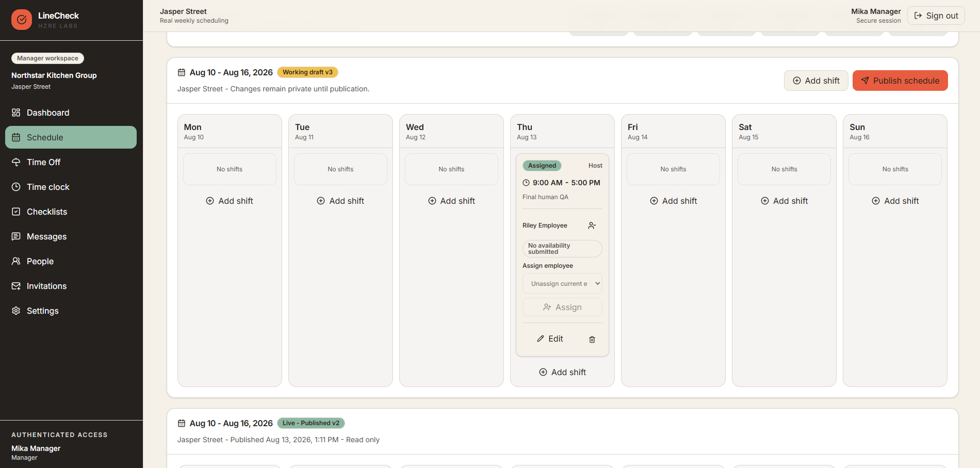Viewport: 980px width, 468px height.
Task: Navigate to Time clock
Action: pyautogui.click(x=71, y=187)
